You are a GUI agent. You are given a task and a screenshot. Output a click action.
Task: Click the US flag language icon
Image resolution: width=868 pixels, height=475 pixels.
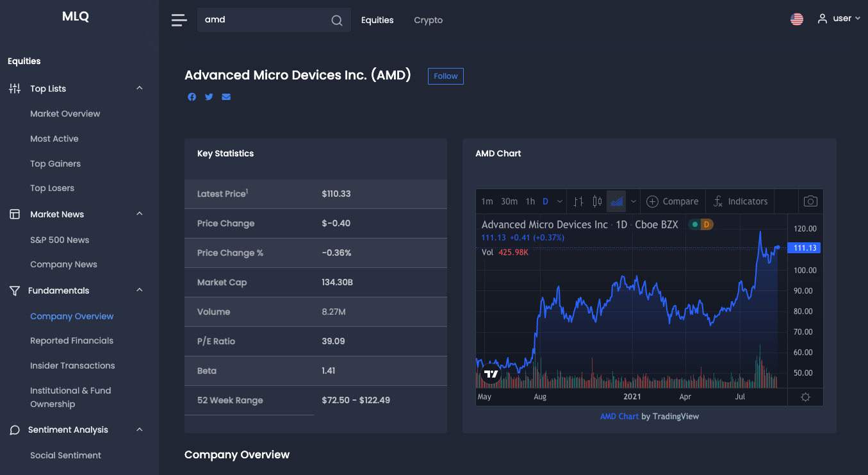click(x=797, y=19)
